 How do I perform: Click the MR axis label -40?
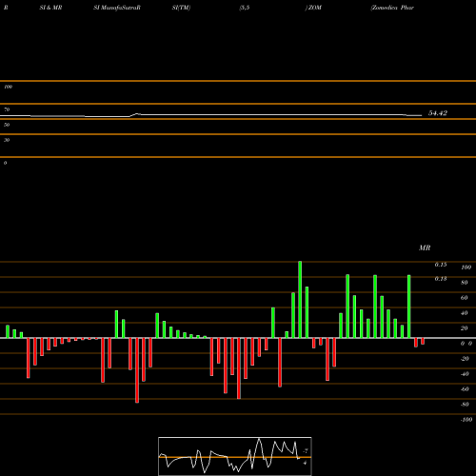pos(465,374)
